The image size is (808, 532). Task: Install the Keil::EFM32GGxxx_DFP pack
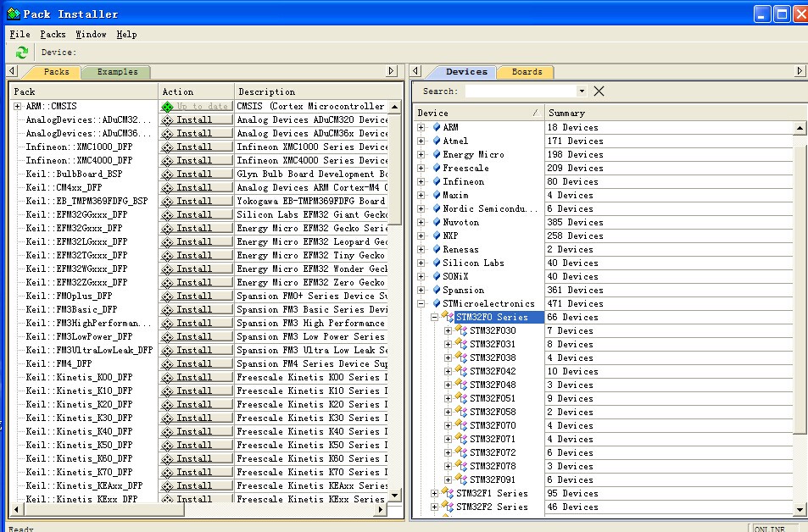point(197,214)
